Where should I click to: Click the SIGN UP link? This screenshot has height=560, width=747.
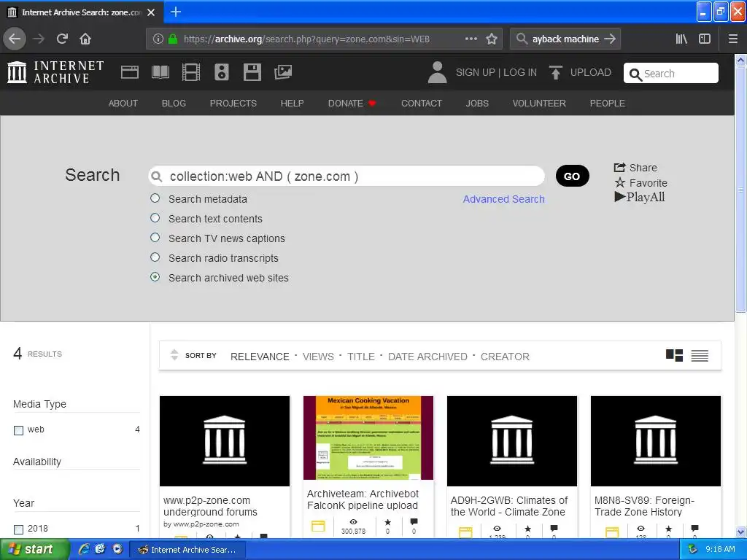coord(476,72)
